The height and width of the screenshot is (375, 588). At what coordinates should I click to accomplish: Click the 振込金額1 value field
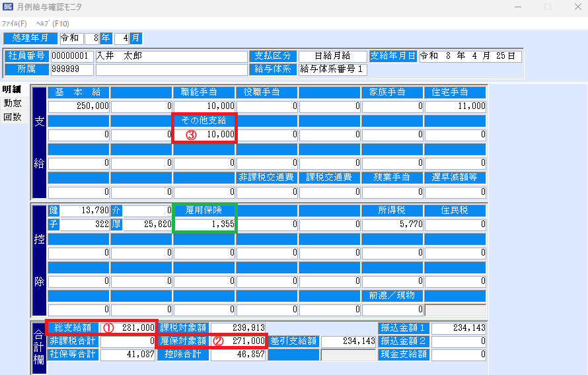coord(459,327)
